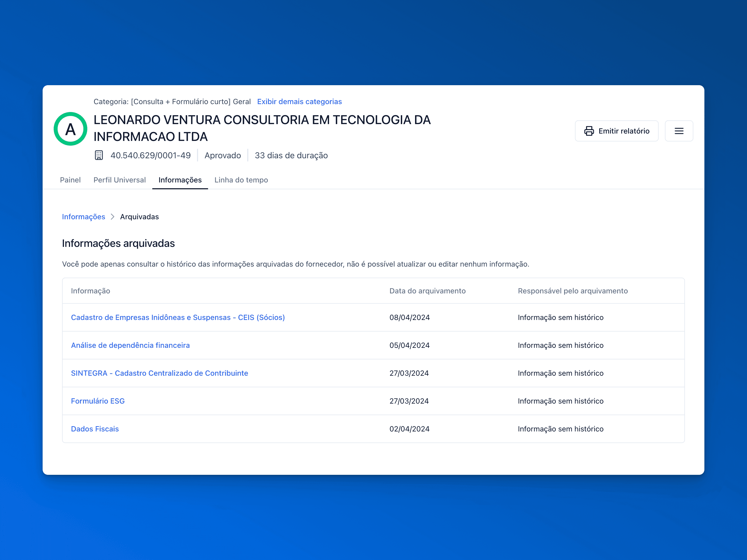Click the green grade A badge
The width and height of the screenshot is (747, 560).
pyautogui.click(x=70, y=129)
